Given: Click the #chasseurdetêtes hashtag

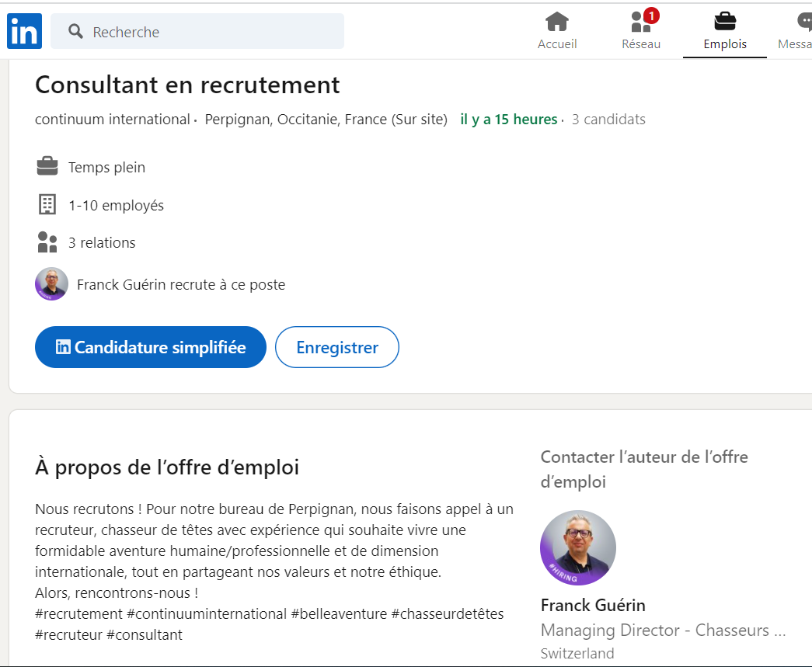Looking at the screenshot, I should 447,613.
